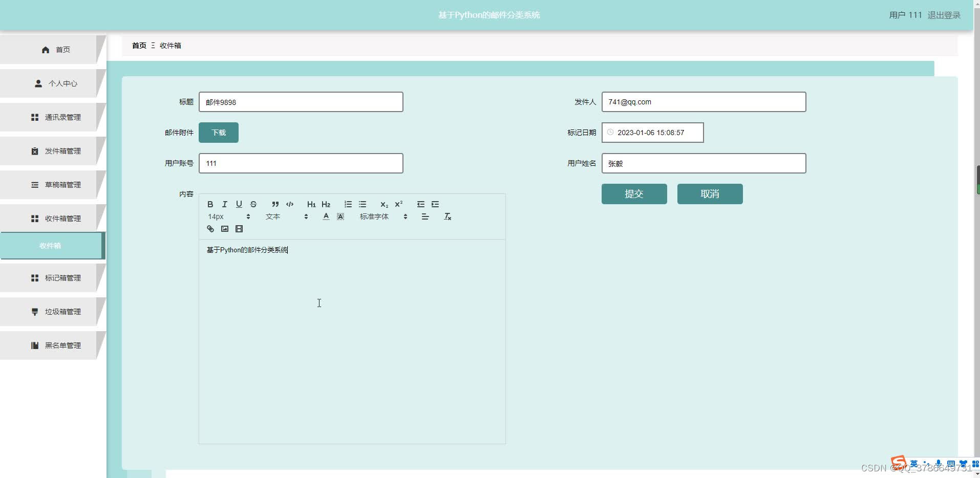
Task: Insert a hyperlink in editor
Action: 210,229
